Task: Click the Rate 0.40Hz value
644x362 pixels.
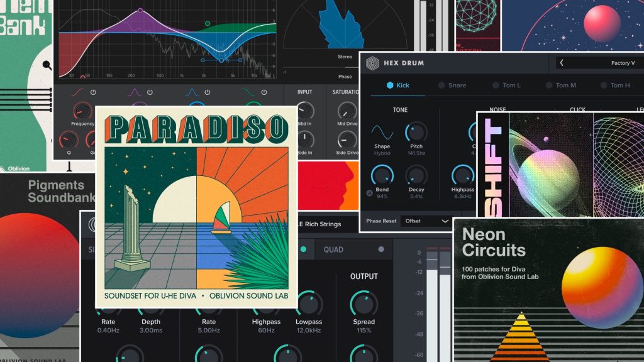Action: point(108,331)
